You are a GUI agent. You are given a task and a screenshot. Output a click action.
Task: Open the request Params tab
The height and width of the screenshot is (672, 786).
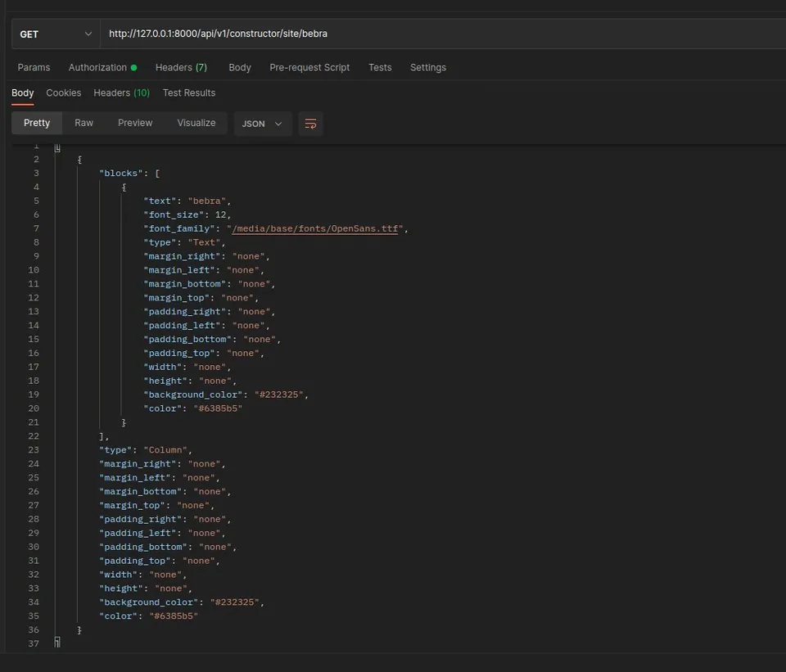coord(34,68)
